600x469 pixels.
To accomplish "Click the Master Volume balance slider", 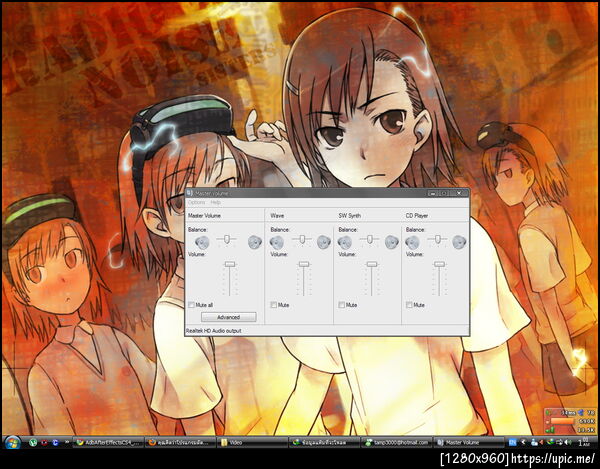I will [227, 239].
